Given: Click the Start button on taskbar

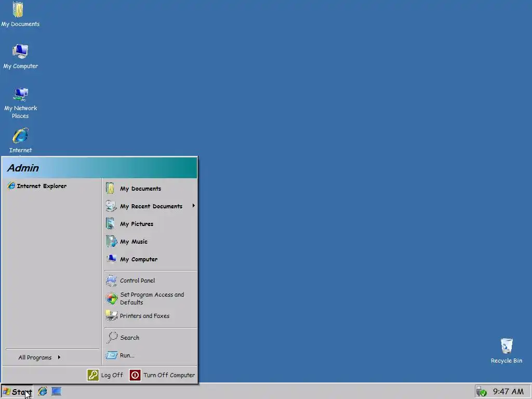Looking at the screenshot, I should coord(17,392).
